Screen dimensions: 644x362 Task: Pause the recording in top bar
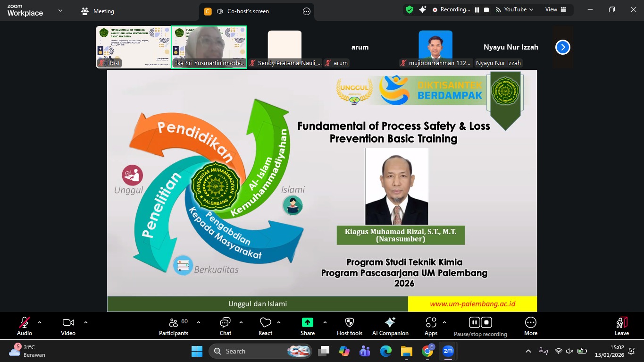coord(477,10)
